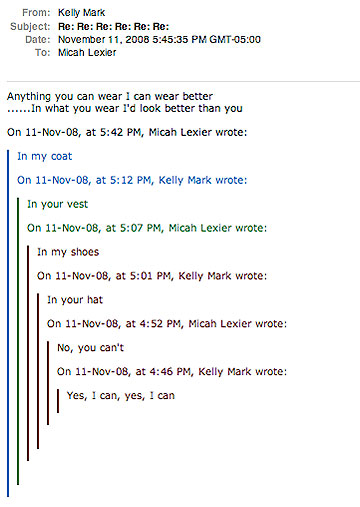The width and height of the screenshot is (360, 507).
Task: Click the blue 5:12 PM Kelly Mark wrote line
Action: (132, 180)
